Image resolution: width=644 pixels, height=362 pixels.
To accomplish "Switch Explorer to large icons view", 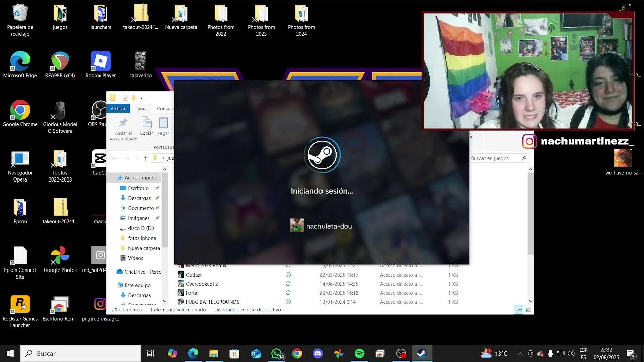I will tap(528, 310).
